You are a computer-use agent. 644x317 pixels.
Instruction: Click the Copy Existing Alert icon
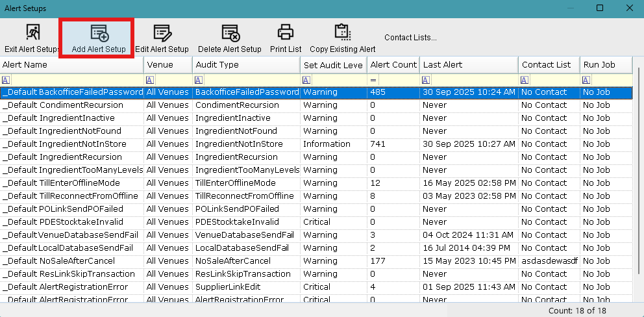click(342, 32)
